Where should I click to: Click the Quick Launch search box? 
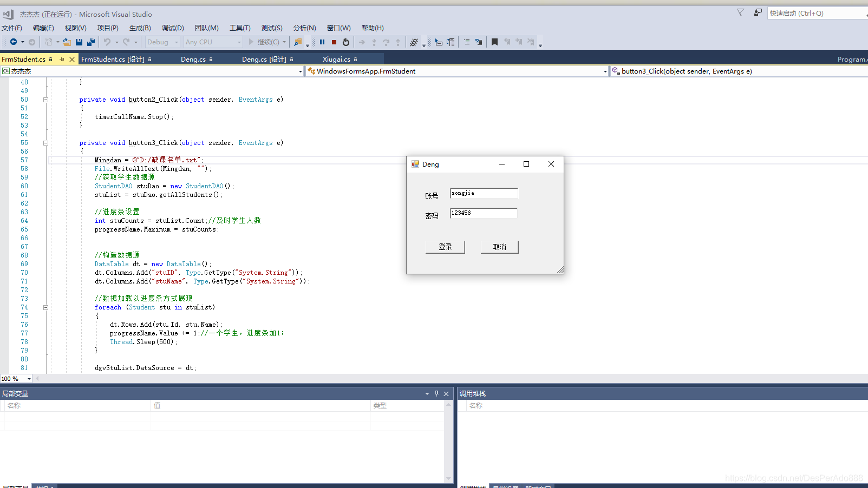(818, 13)
